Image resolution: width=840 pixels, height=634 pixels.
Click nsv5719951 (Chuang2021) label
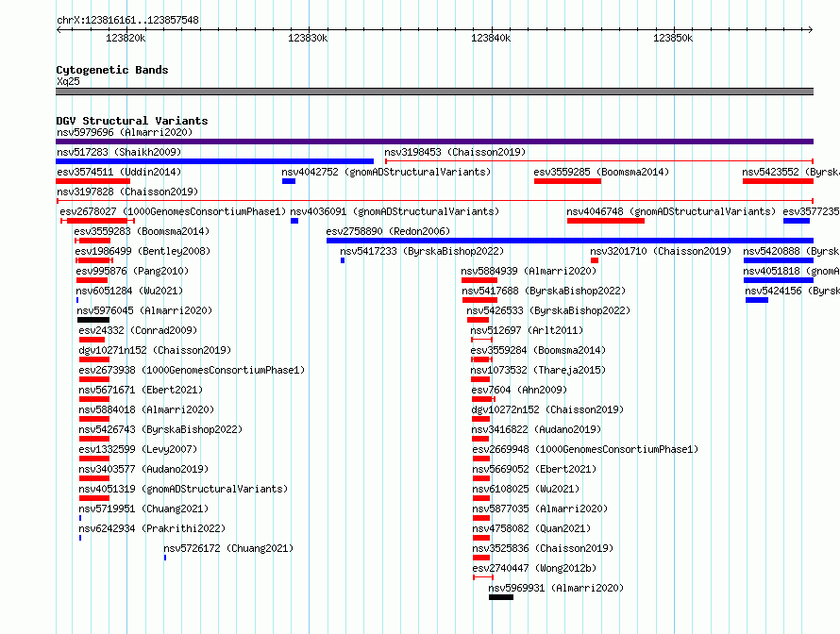[143, 509]
